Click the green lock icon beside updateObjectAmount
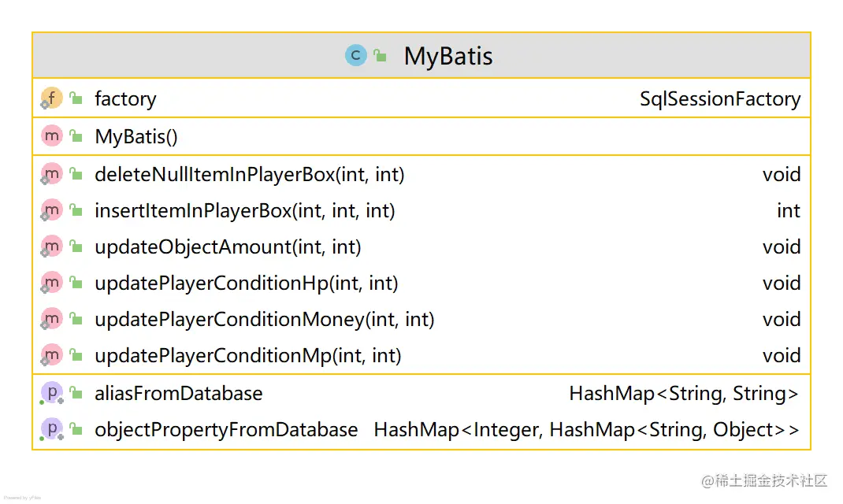 click(76, 246)
